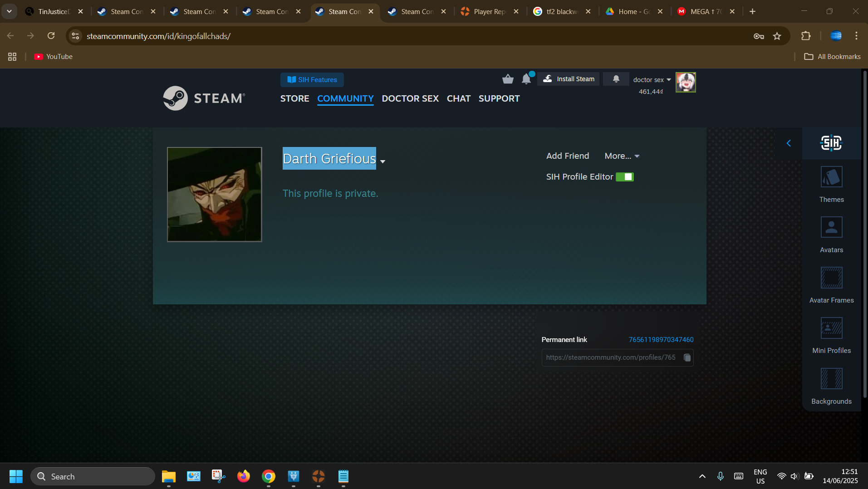
Task: View site information icon in address bar
Action: click(75, 36)
